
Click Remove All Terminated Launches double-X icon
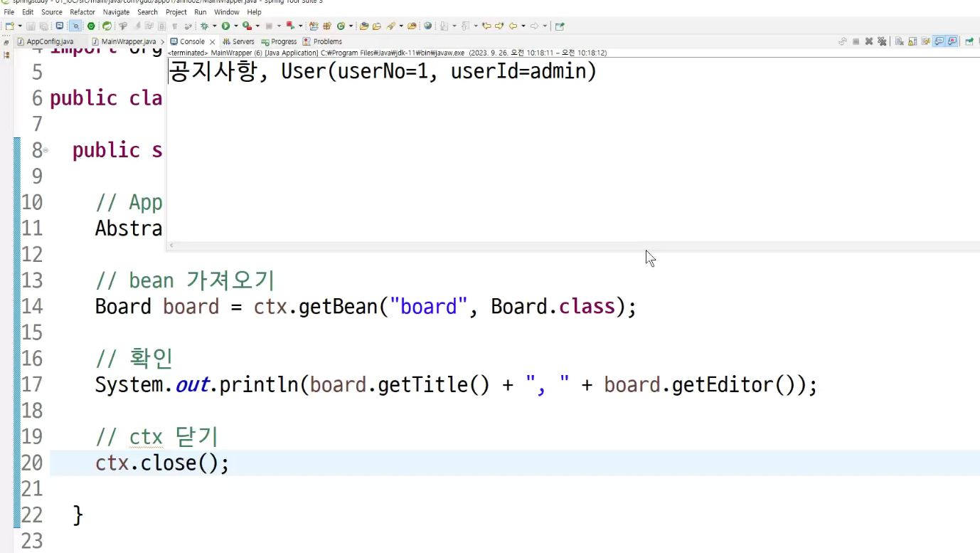tap(882, 42)
